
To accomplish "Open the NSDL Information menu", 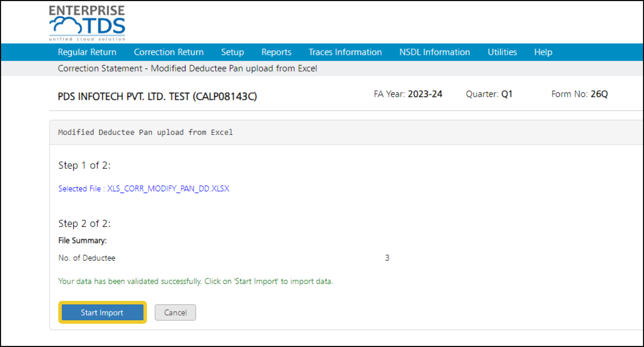I will (x=435, y=52).
